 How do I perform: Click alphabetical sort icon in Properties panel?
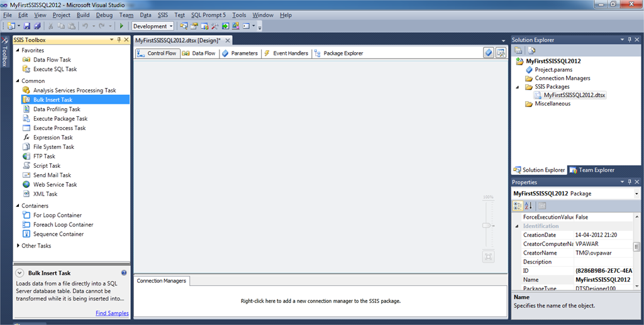(x=528, y=206)
